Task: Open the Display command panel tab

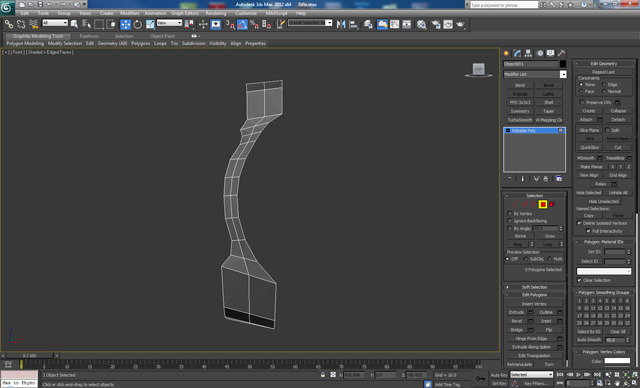Action: coord(551,53)
